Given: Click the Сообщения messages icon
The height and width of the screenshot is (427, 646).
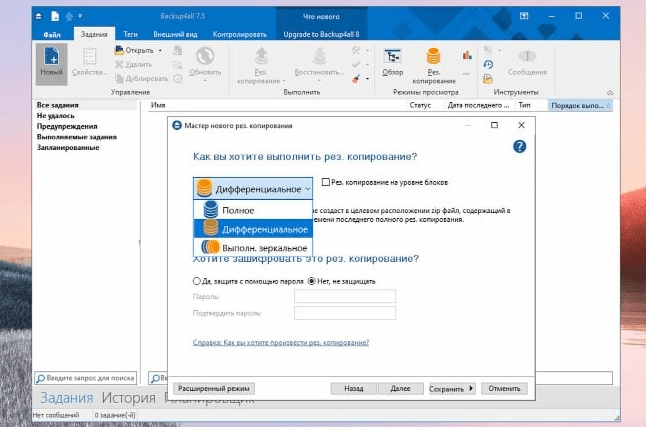Looking at the screenshot, I should tap(527, 56).
